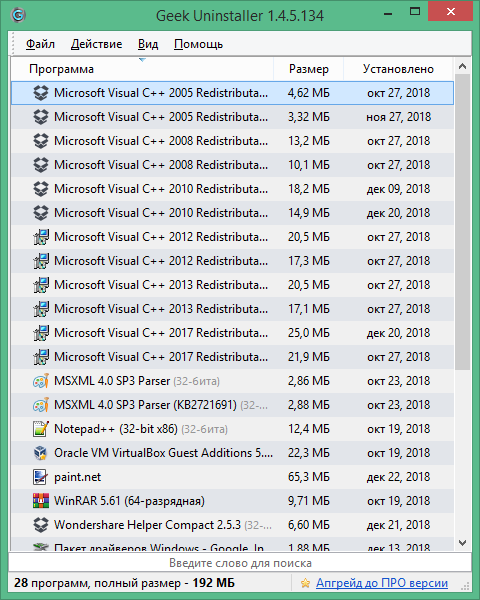
Task: Select 'Wondershare Helper Compact 2.5.3' name
Action: tap(147, 525)
